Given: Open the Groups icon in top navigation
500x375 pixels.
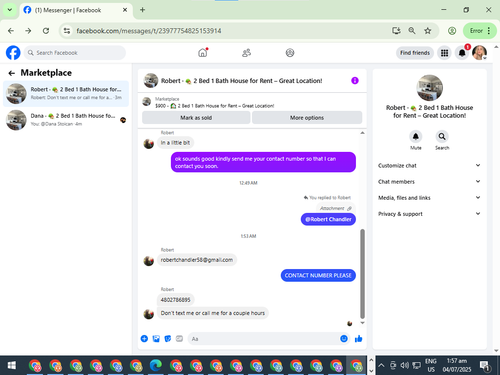Looking at the screenshot, I should [290, 53].
